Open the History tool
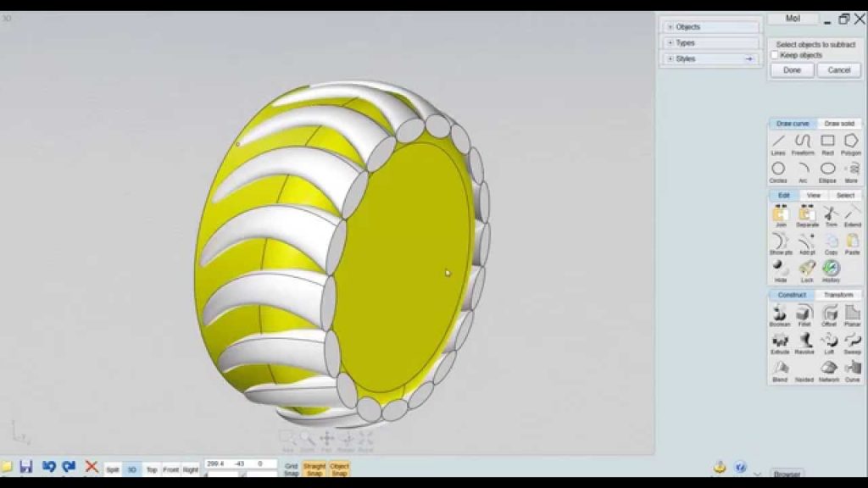This screenshot has height=488, width=868. coord(831,269)
